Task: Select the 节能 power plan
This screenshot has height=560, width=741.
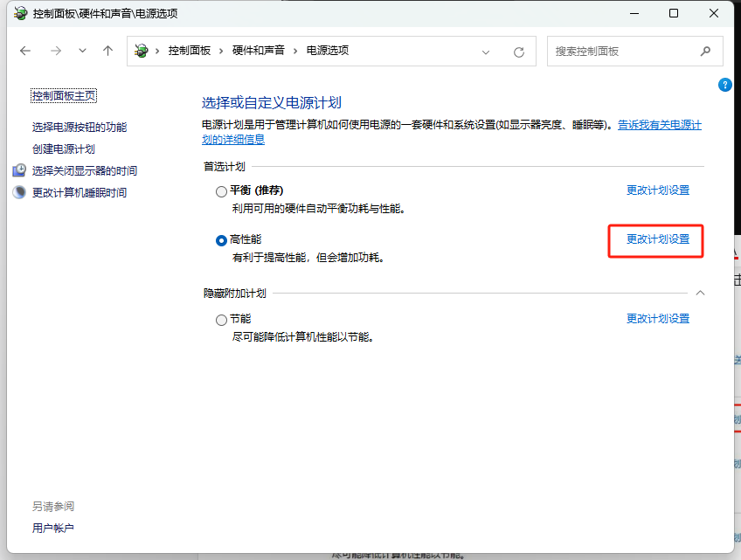Action: pyautogui.click(x=221, y=320)
